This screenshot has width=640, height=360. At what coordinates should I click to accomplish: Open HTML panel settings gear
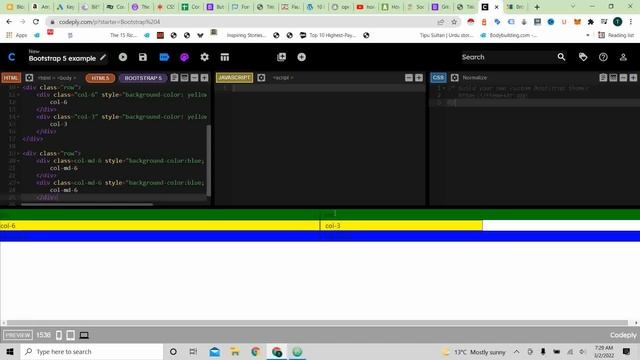[29, 78]
